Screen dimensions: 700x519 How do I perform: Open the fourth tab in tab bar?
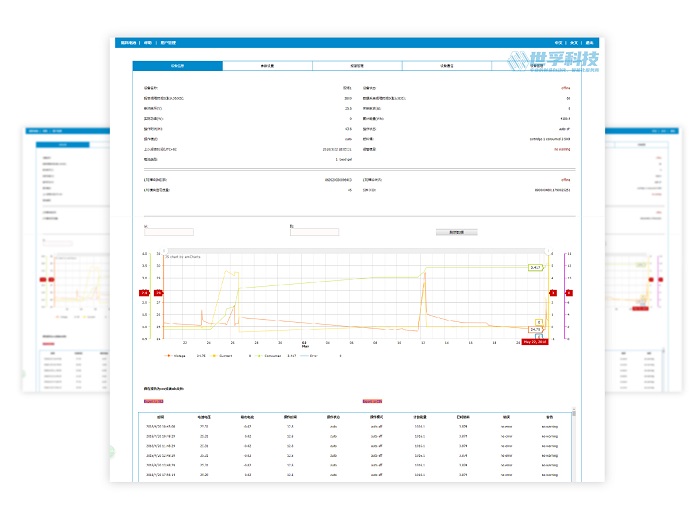pos(446,65)
